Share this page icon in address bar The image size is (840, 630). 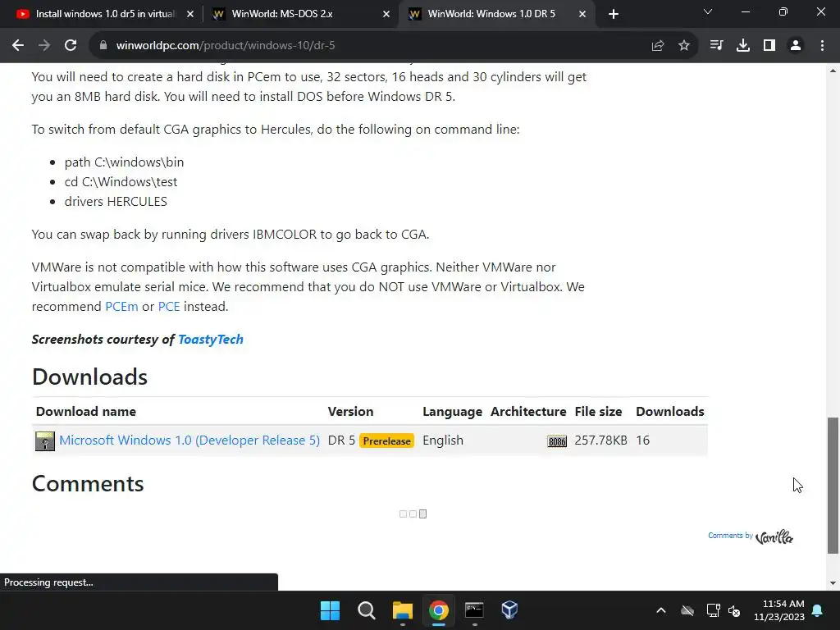coord(657,46)
